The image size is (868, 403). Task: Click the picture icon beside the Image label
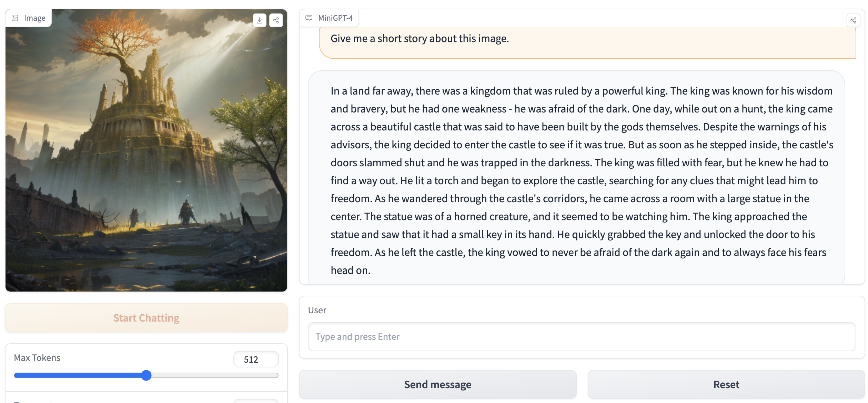pos(15,18)
